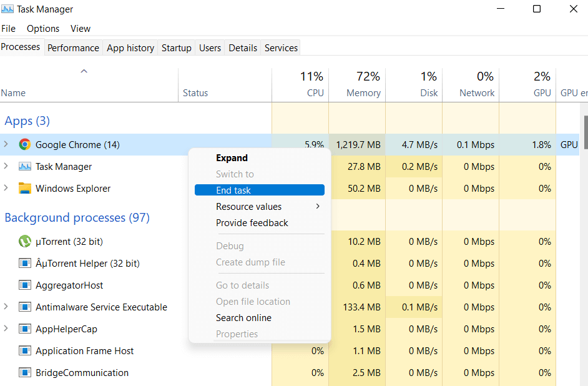588x386 pixels.
Task: Switch to the App history tab
Action: [130, 47]
